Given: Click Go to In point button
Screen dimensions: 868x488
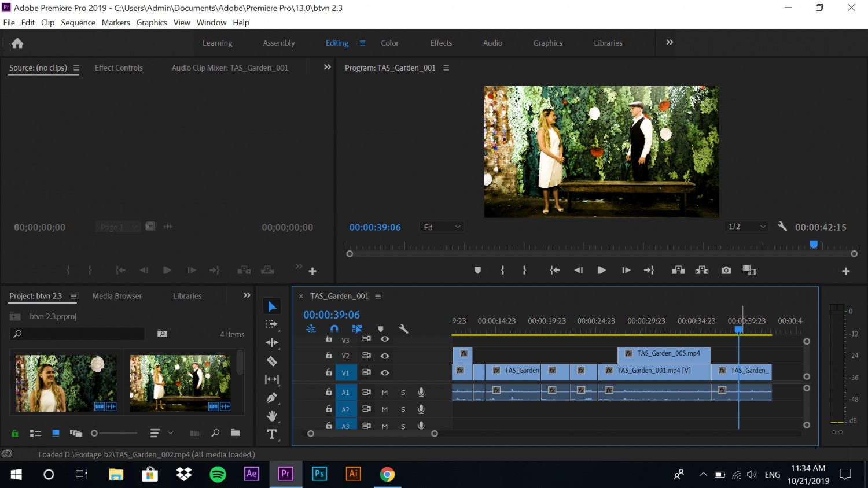Looking at the screenshot, I should (555, 270).
